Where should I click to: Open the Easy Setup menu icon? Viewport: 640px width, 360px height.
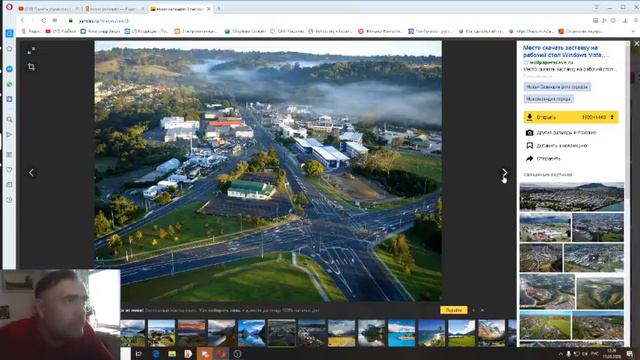[x=636, y=20]
